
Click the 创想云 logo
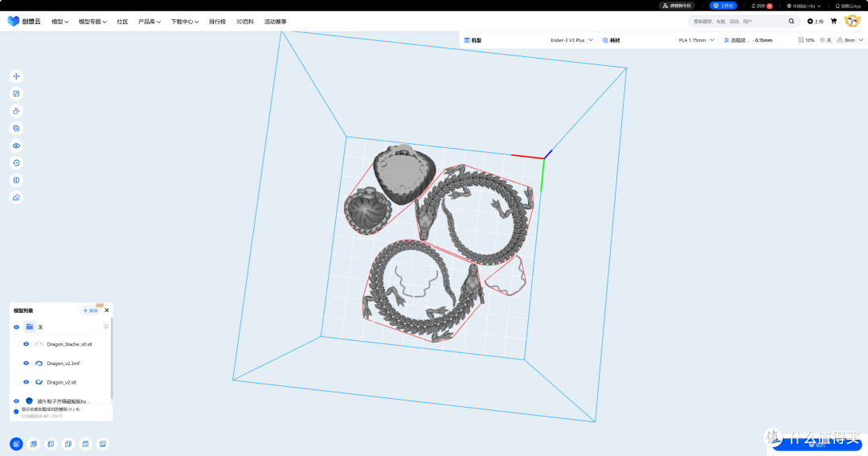[x=24, y=21]
